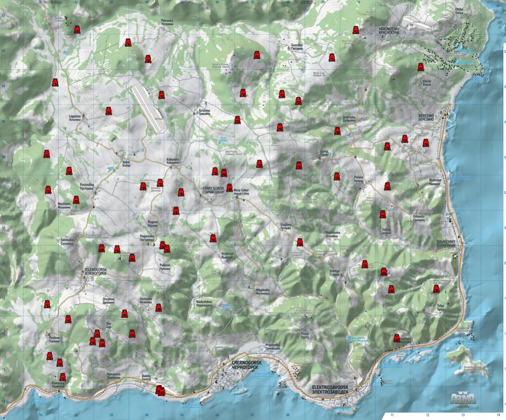
Task: Click the Nadezhdino village label
Action: [204, 303]
